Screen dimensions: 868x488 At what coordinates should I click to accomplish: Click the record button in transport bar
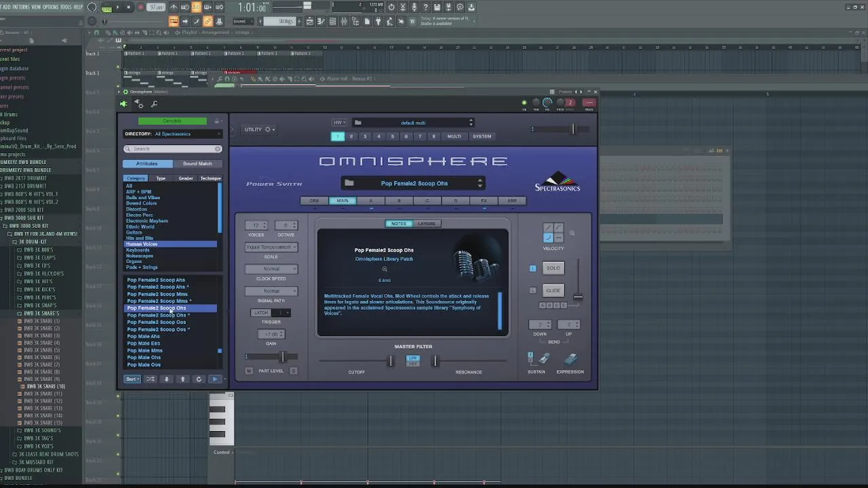(x=140, y=7)
